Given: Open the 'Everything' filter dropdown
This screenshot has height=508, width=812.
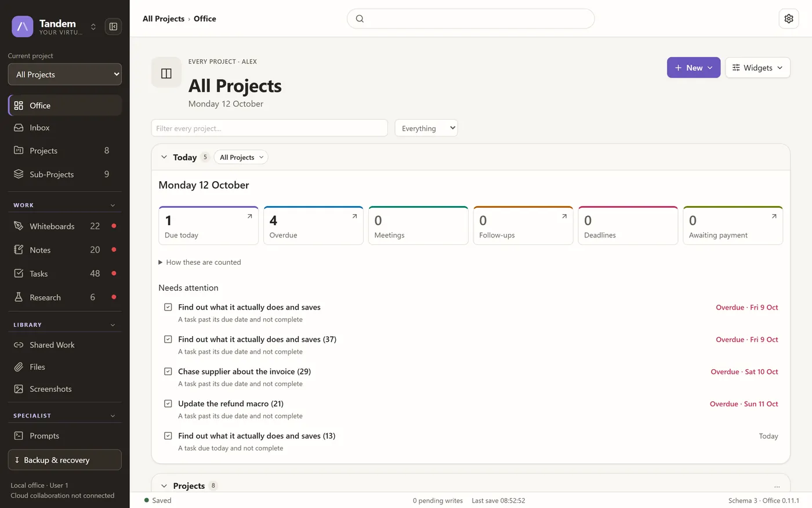Looking at the screenshot, I should coord(426,128).
